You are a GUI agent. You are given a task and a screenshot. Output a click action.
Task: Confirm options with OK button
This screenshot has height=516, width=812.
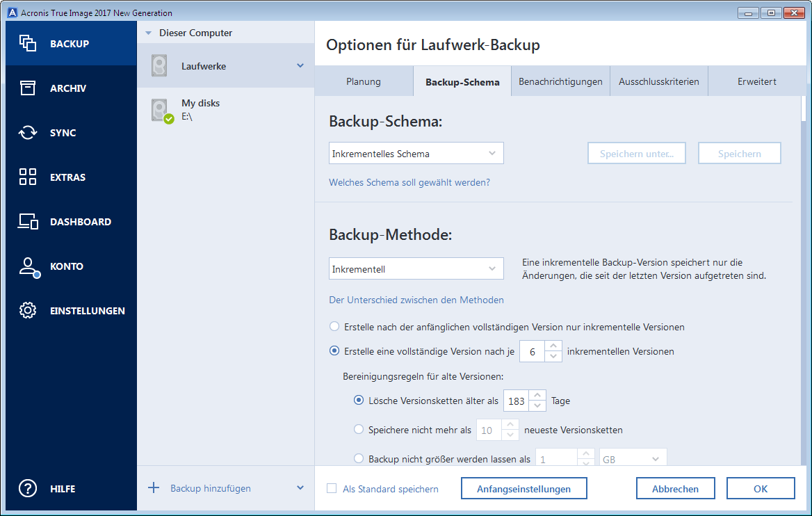(x=761, y=489)
